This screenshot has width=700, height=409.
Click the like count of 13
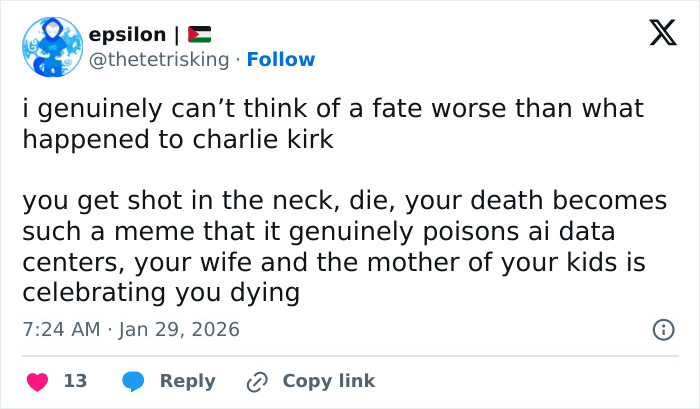tap(75, 381)
